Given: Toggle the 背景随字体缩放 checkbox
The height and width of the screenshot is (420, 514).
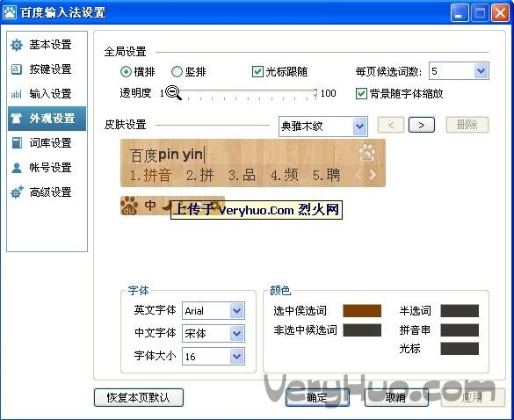Looking at the screenshot, I should tap(361, 94).
